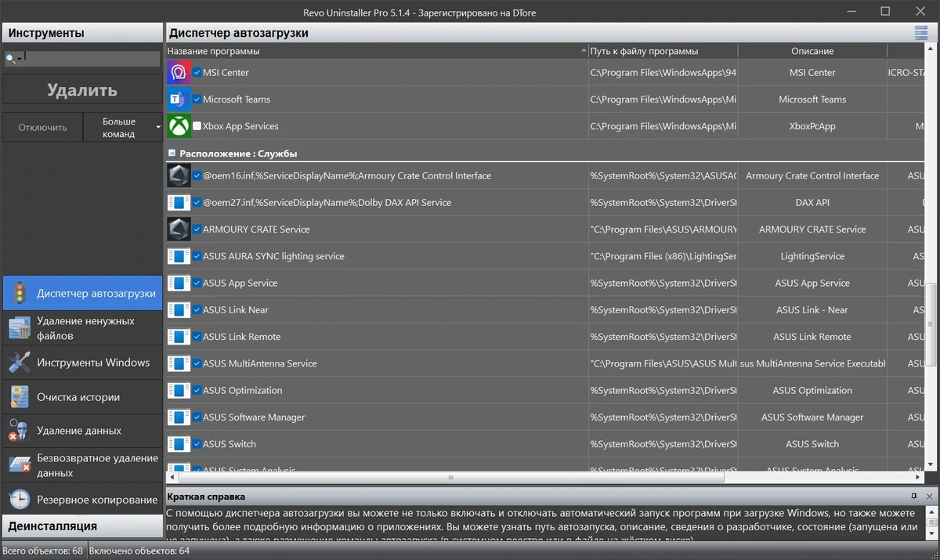Click the help panel scroll down arrow
Viewport: 940px width, 560px height.
tap(931, 535)
